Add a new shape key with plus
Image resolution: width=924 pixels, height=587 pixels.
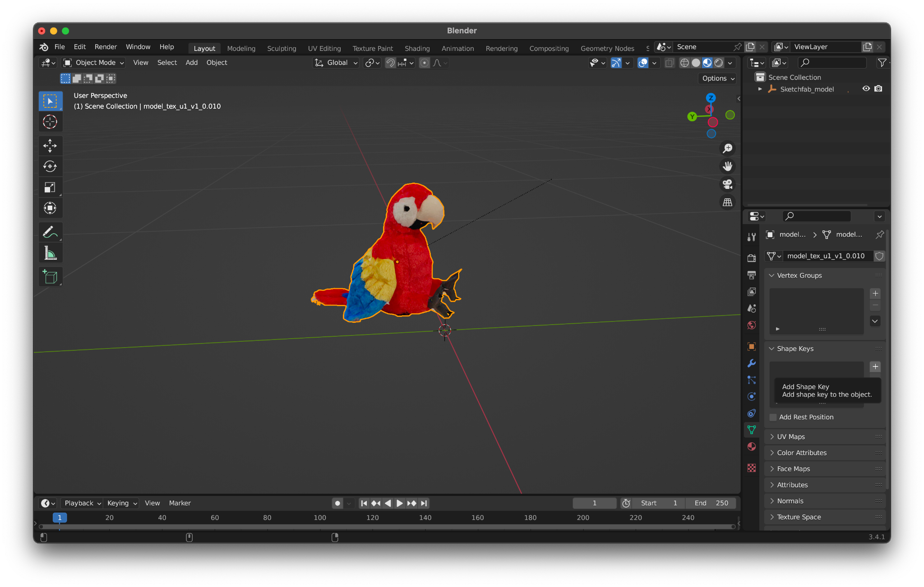(875, 367)
